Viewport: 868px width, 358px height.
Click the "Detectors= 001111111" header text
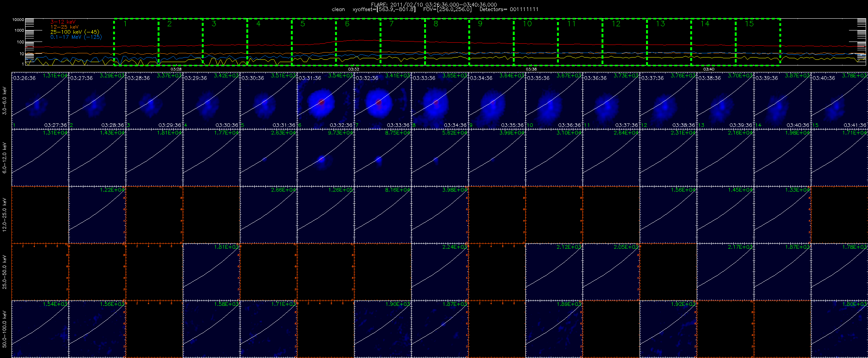pyautogui.click(x=509, y=9)
